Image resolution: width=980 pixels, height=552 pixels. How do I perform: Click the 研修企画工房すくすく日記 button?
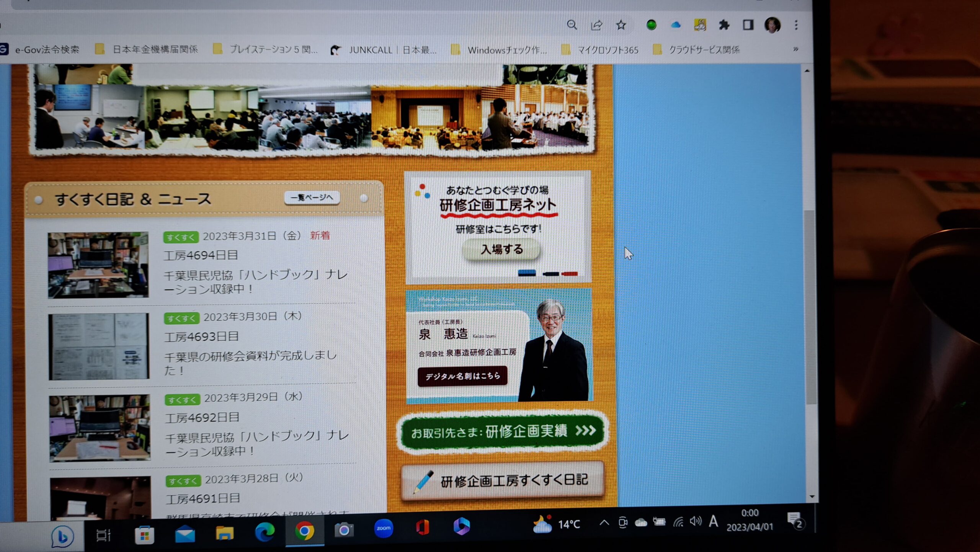click(503, 481)
